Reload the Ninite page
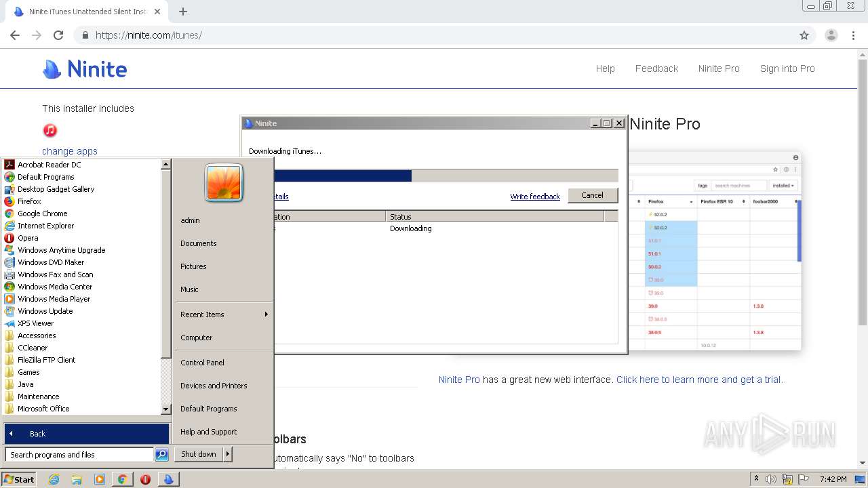This screenshot has width=868, height=488. pyautogui.click(x=58, y=35)
